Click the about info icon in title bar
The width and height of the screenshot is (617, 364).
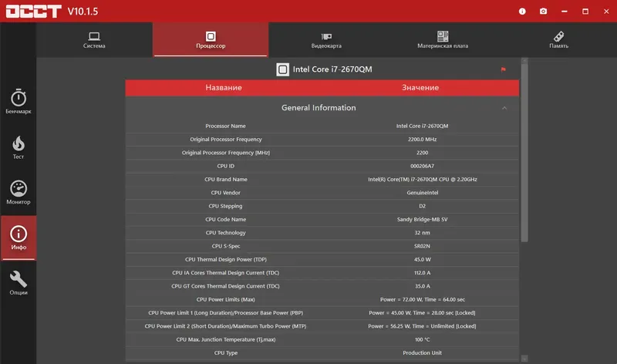point(522,12)
